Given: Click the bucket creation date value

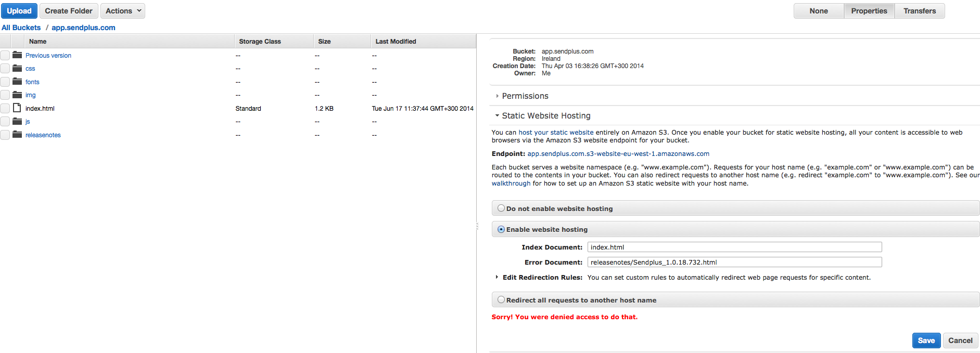Looking at the screenshot, I should pos(592,66).
